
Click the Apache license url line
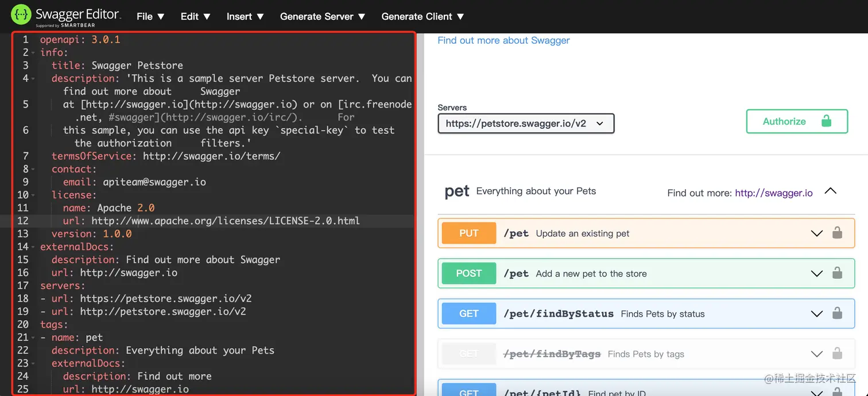[211, 221]
